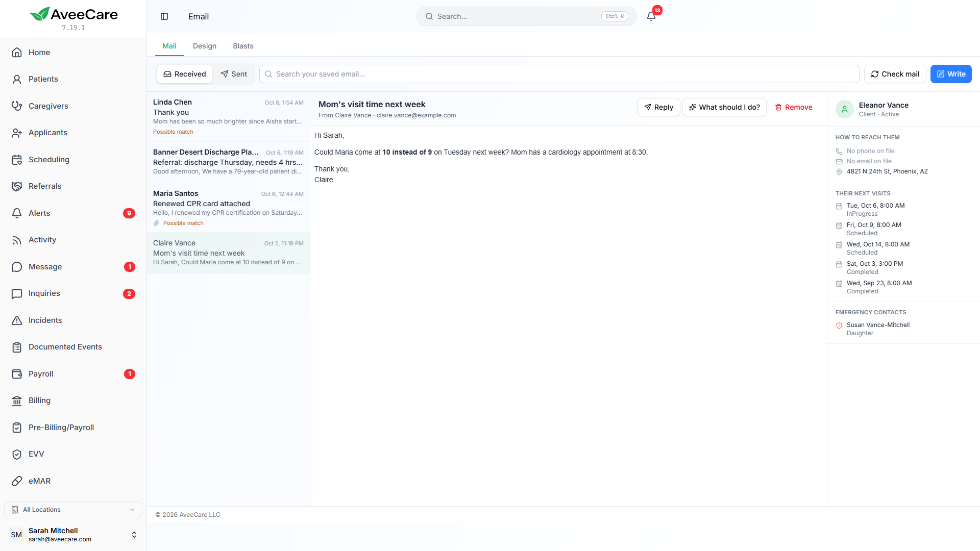Select the Blasts tab
Screen dimensions: 980x551
[243, 46]
